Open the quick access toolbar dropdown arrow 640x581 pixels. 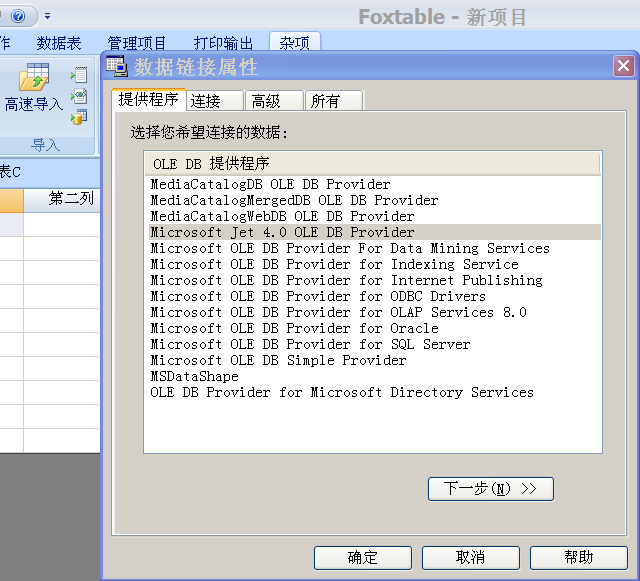pos(47,16)
